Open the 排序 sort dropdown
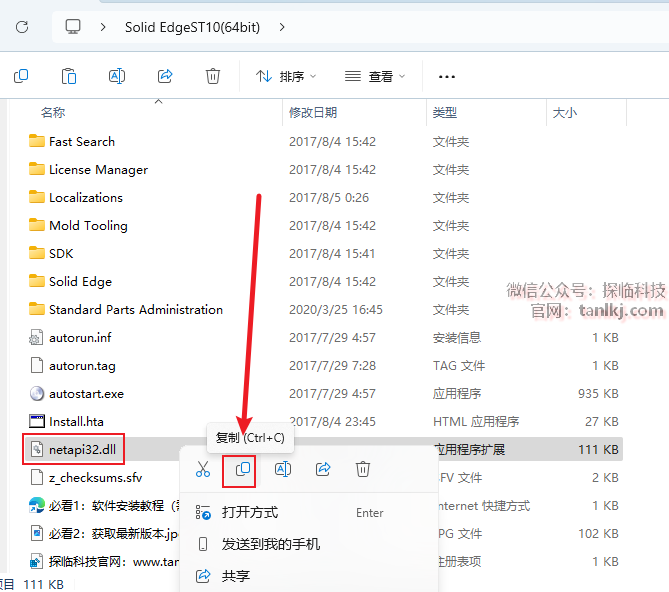The width and height of the screenshot is (669, 592). (285, 77)
